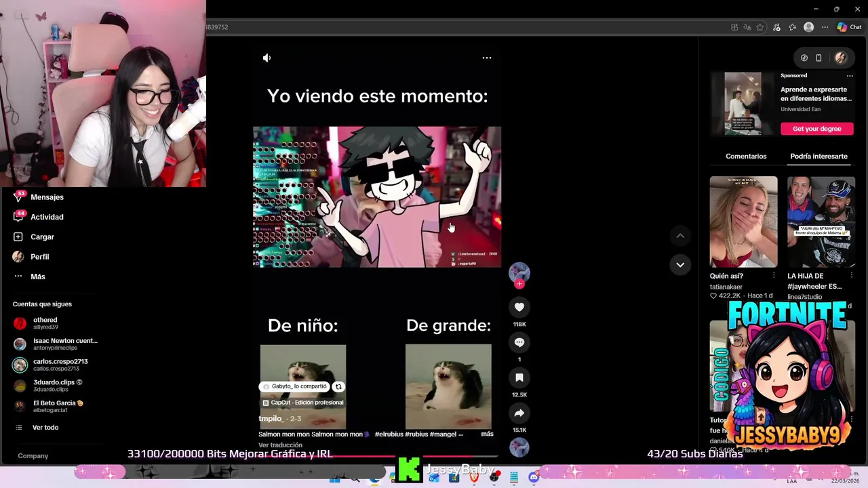The height and width of the screenshot is (488, 868).
Task: Open Cargar in the sidebar
Action: click(42, 237)
